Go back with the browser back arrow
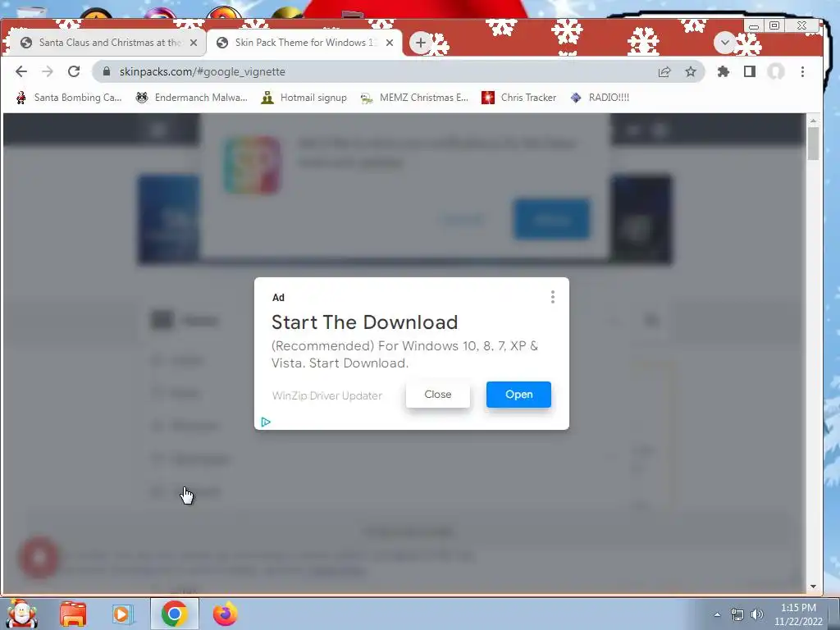 [x=21, y=71]
